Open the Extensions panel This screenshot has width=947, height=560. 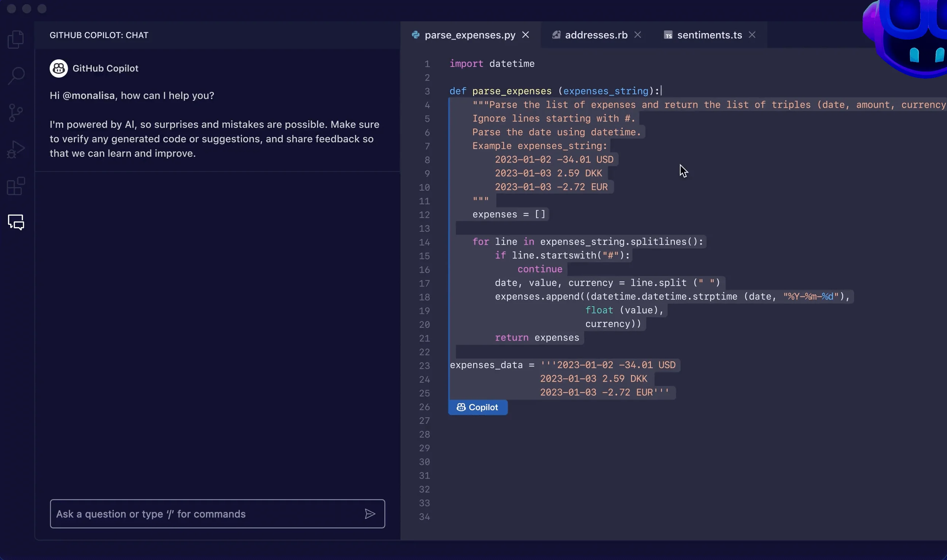[16, 186]
